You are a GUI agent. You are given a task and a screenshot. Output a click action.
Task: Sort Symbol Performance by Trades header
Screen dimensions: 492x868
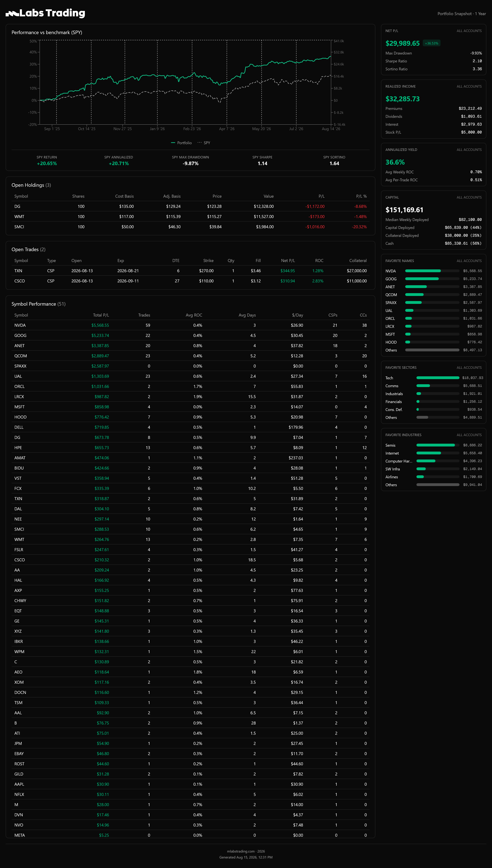click(144, 315)
